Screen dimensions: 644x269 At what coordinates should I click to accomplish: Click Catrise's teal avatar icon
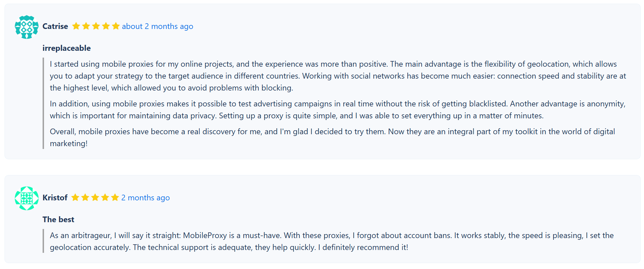pyautogui.click(x=27, y=27)
